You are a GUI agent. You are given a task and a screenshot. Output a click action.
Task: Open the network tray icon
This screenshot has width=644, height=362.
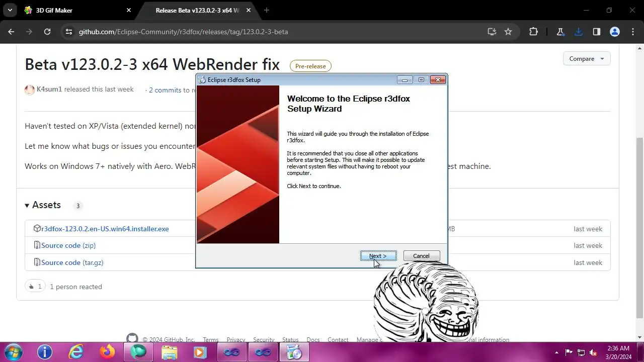(581, 352)
